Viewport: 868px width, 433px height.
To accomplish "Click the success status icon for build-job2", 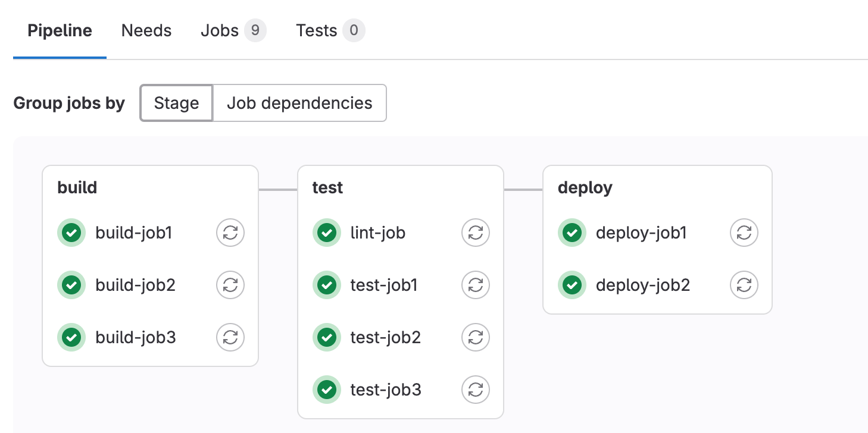I will coord(71,285).
